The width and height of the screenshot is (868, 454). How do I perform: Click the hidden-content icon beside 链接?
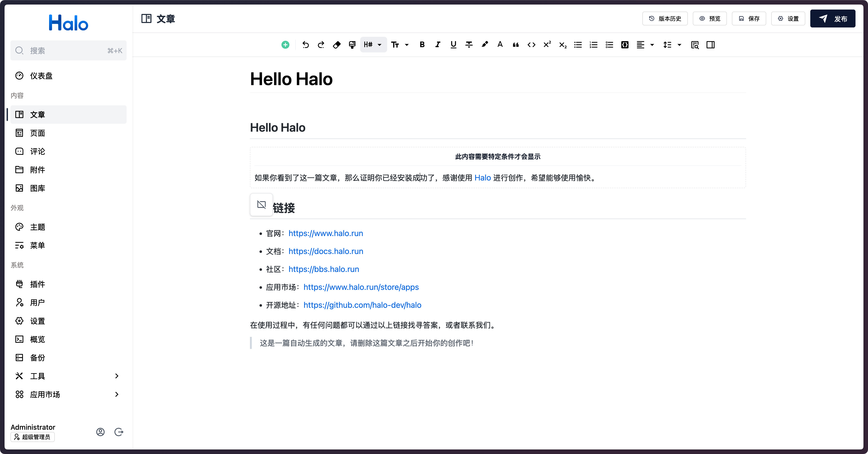(261, 205)
